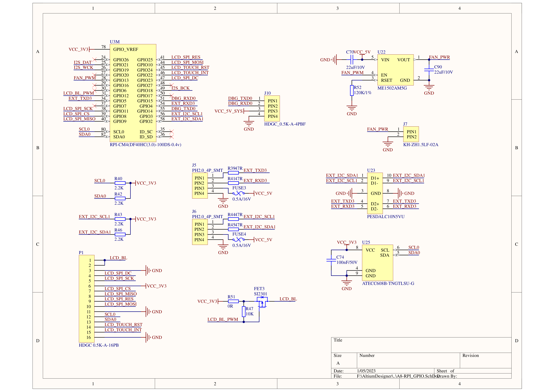Screen dimensions: 555x392
Task: Click the SI2301 part name
Action: pyautogui.click(x=261, y=294)
